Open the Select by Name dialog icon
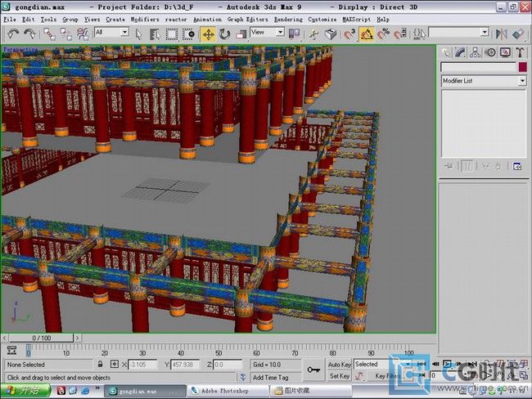 coord(155,34)
